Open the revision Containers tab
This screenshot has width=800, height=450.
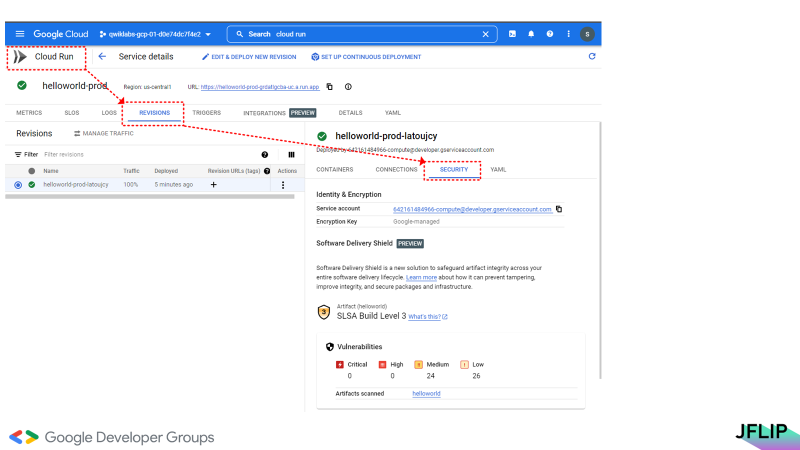pyautogui.click(x=335, y=169)
